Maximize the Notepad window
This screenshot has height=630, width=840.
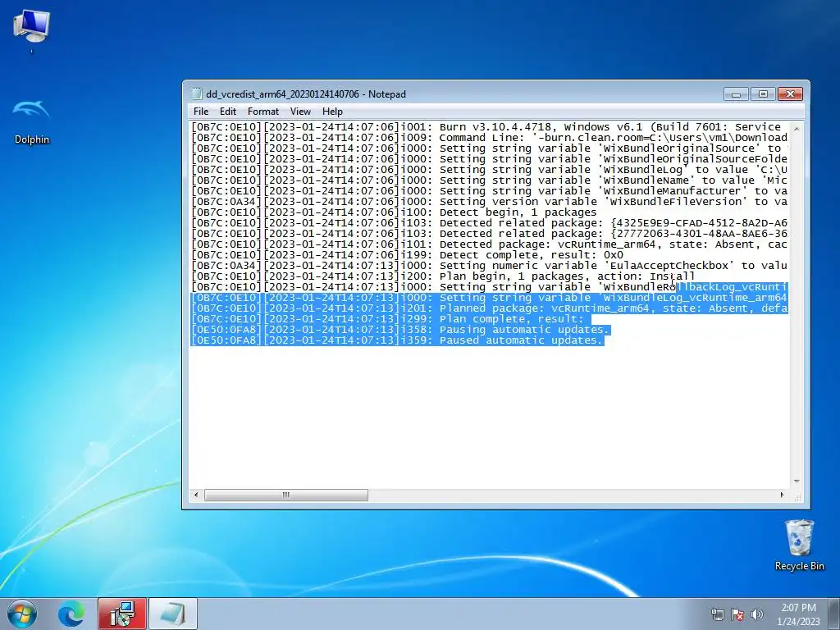click(763, 94)
